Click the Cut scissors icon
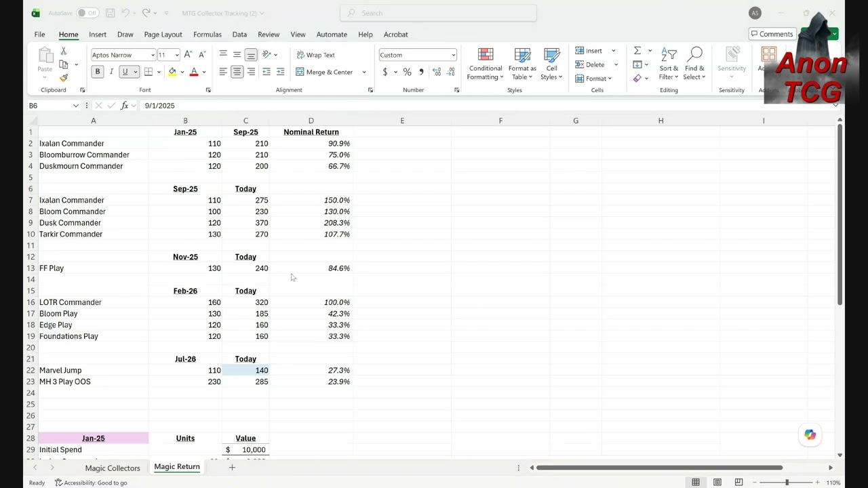Viewport: 868px width, 488px height. click(63, 52)
